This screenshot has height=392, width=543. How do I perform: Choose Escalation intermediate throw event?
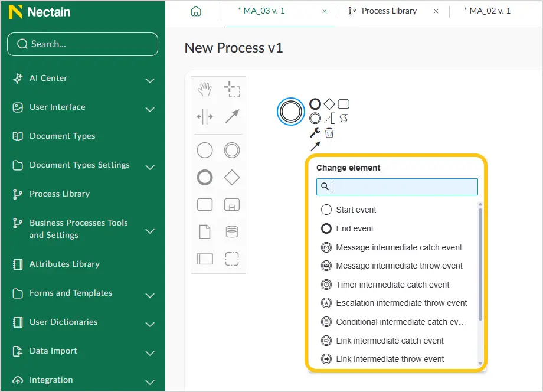[x=397, y=303]
